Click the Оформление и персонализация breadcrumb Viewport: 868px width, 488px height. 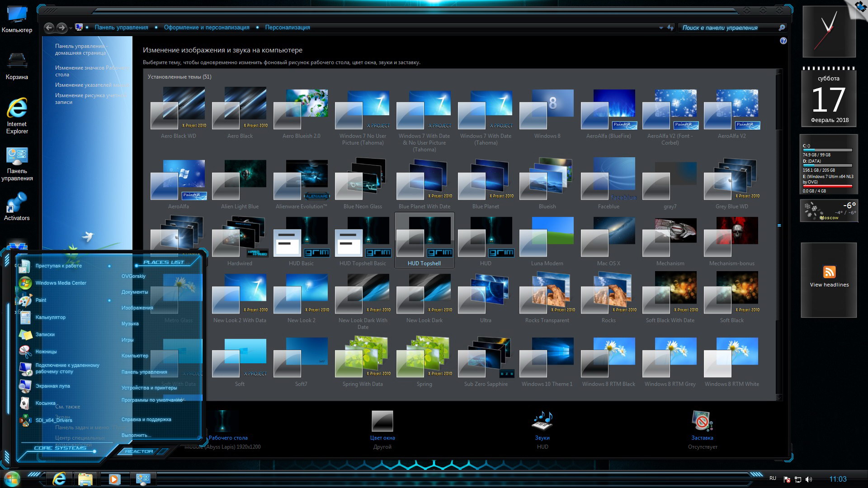pyautogui.click(x=207, y=28)
